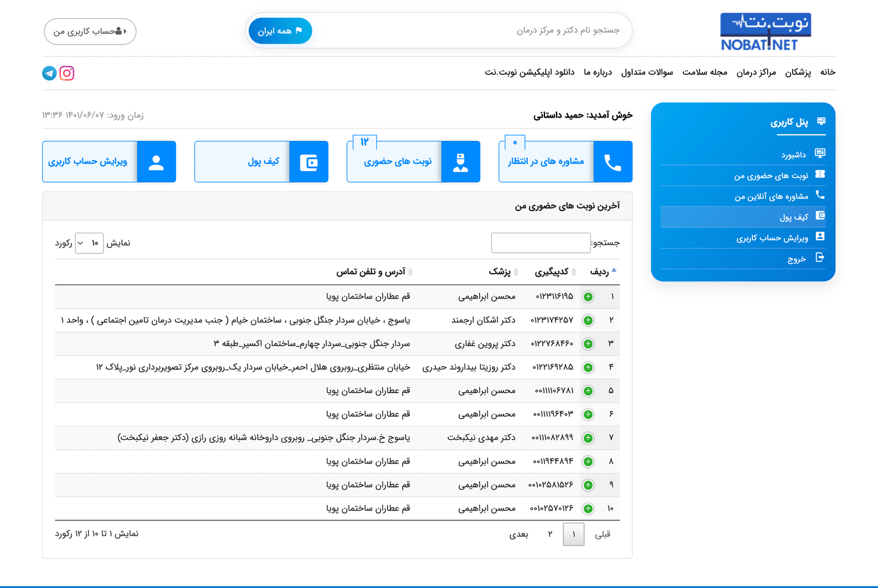The width and height of the screenshot is (878, 588).
Task: Click the user icon for editing account
Action: tap(156, 162)
